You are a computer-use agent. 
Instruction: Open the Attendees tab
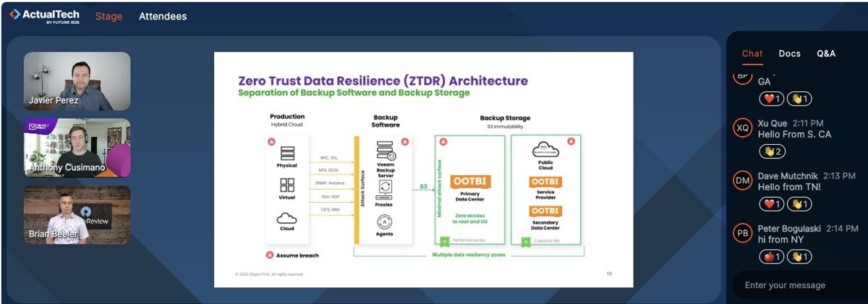point(163,17)
